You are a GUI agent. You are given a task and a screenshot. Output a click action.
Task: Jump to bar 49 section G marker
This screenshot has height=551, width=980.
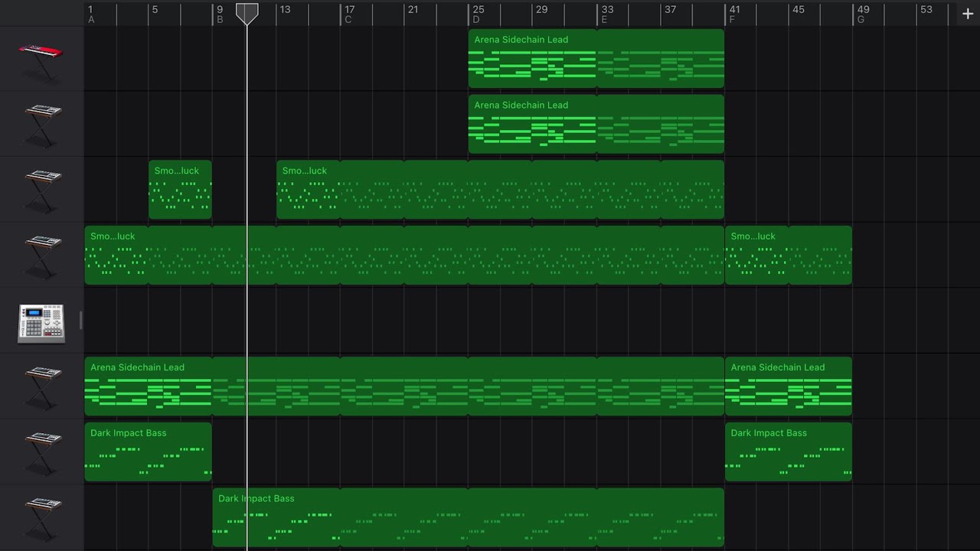pyautogui.click(x=863, y=15)
